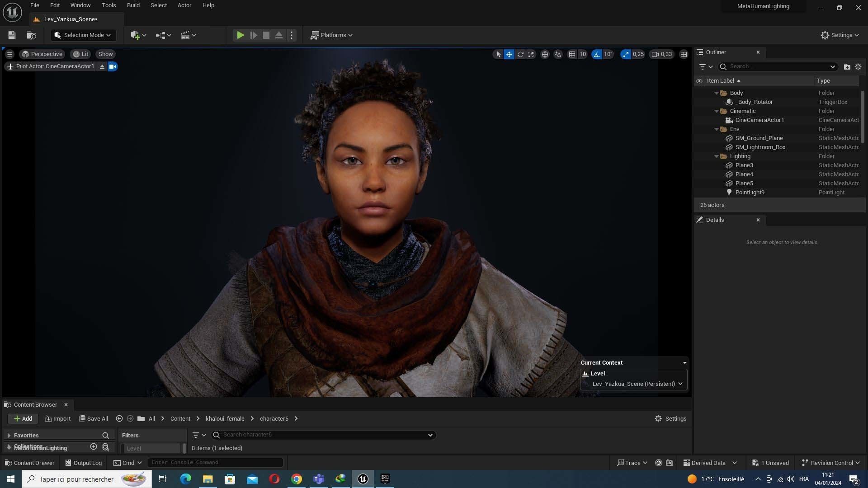Screen dimensions: 868x488
Task: Click the Save current level icon
Action: coord(12,35)
